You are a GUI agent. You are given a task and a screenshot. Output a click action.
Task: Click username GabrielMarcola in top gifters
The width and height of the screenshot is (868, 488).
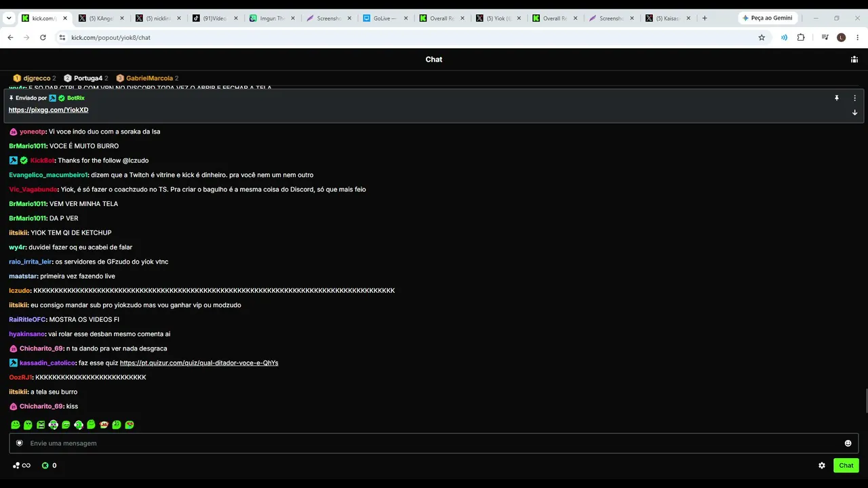149,79
